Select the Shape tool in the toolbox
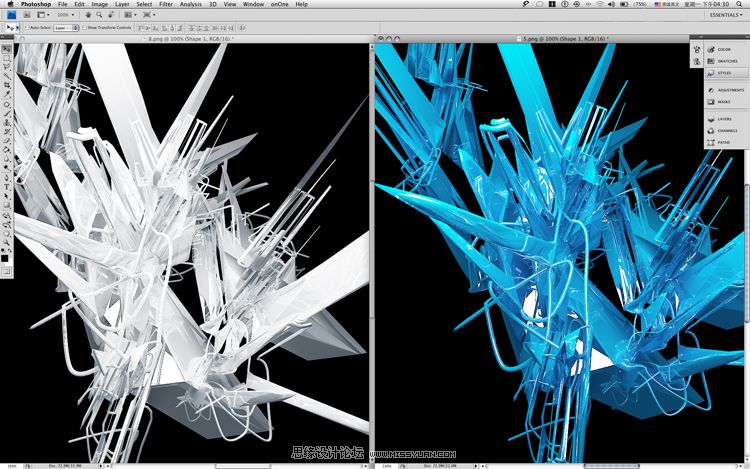This screenshot has height=469, width=750. pyautogui.click(x=6, y=205)
